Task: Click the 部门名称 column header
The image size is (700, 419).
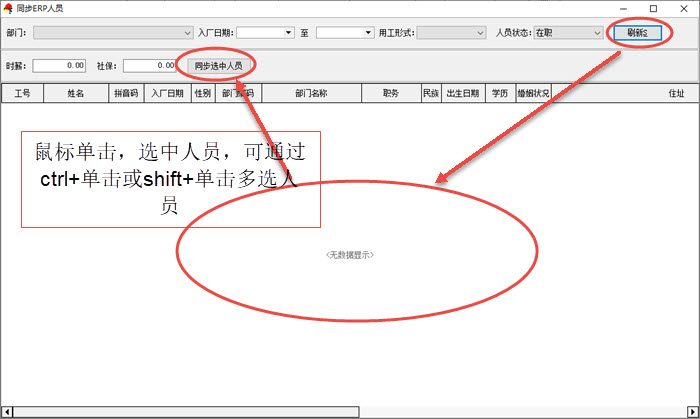Action: click(x=312, y=93)
